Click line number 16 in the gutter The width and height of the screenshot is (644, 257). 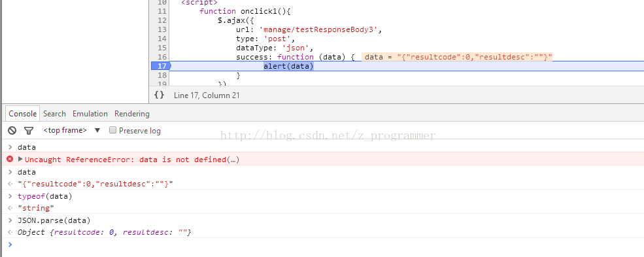tap(162, 57)
